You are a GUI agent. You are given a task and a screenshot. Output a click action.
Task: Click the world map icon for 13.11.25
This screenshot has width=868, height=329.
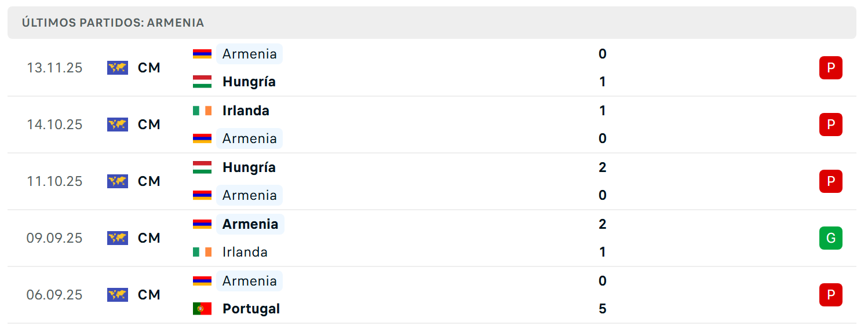pos(118,68)
